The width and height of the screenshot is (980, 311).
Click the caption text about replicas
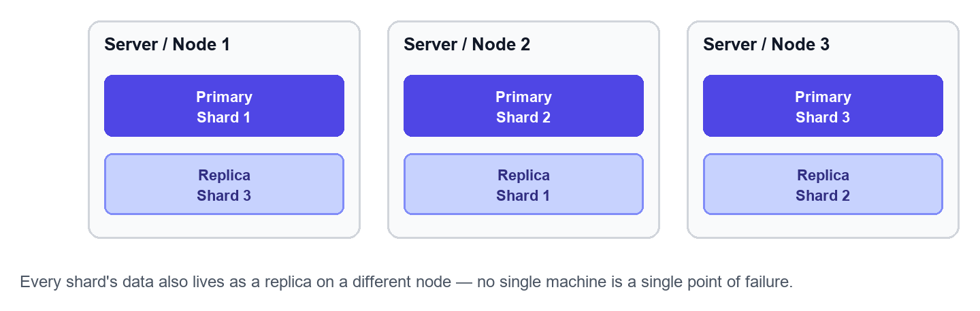[x=407, y=282]
